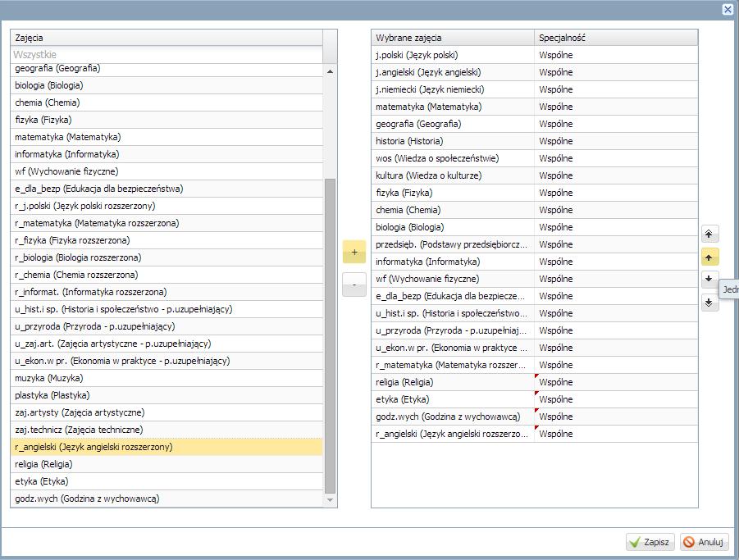The height and width of the screenshot is (560, 739).
Task: Click the minus button to remove subject
Action: pyautogui.click(x=354, y=285)
